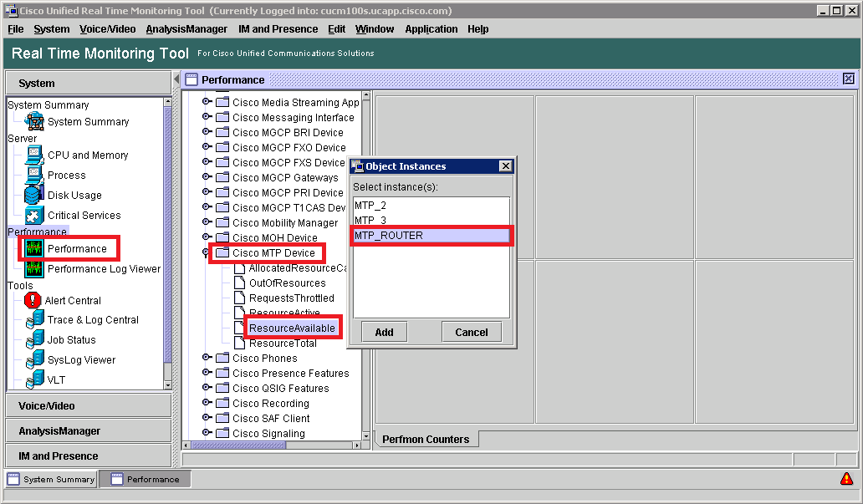Expand the Cisco Phones tree node

coord(207,358)
